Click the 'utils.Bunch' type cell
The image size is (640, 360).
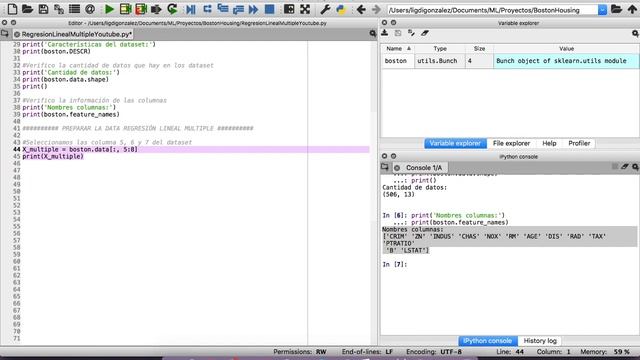point(440,61)
